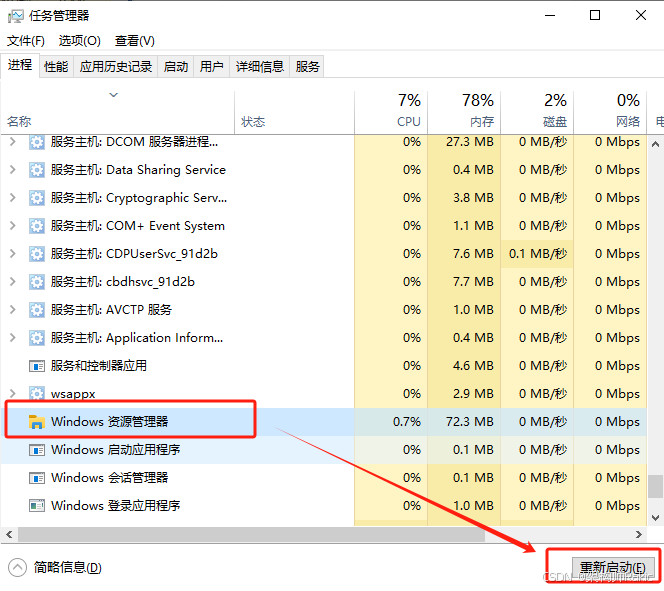
Task: Click the gear icon for 服务主机: cbdhsvc_91d2b
Action: [x=37, y=282]
